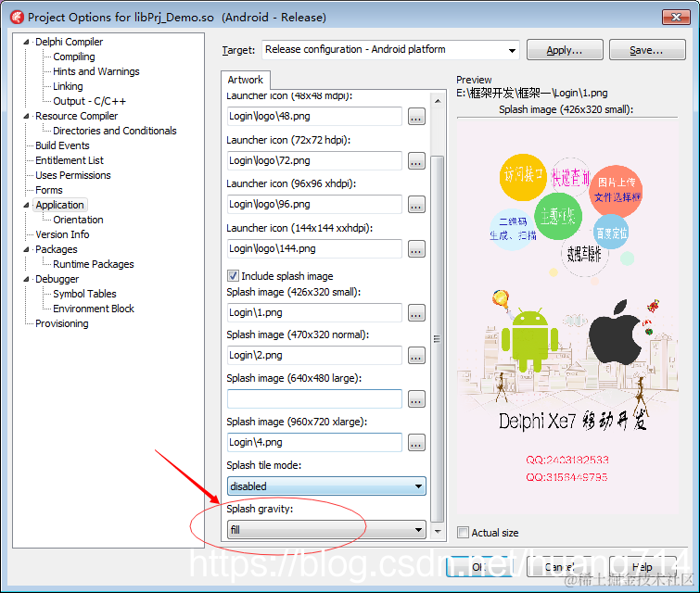Click the empty 640x480 large splash field
Screen dimensions: 700x593
314,399
